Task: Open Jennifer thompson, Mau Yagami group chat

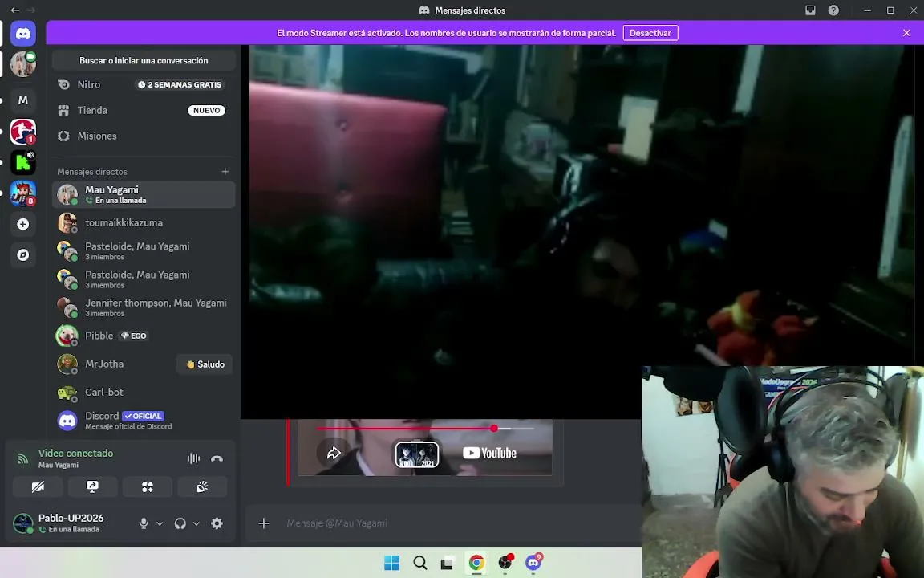Action: coord(144,307)
